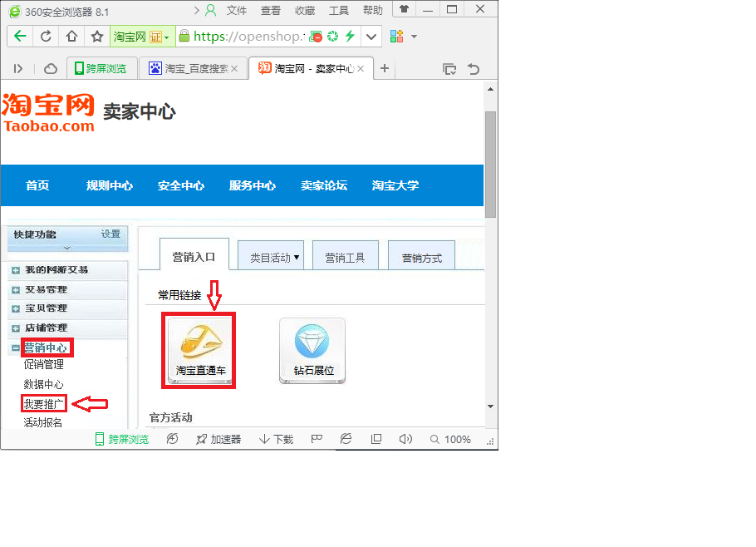Open the cloud sync icon in tab bar
This screenshot has height=547, width=756.
[x=50, y=69]
